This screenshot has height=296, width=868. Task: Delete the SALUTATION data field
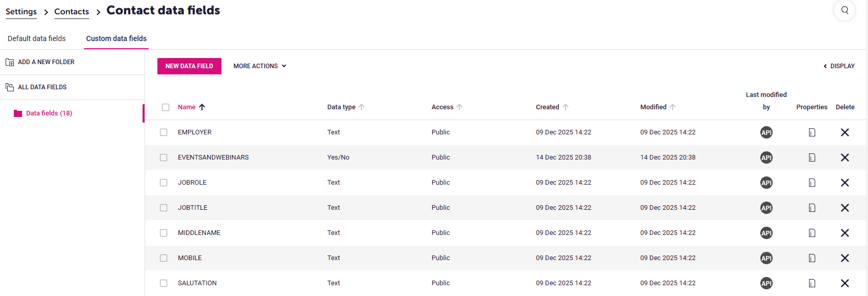click(x=844, y=283)
